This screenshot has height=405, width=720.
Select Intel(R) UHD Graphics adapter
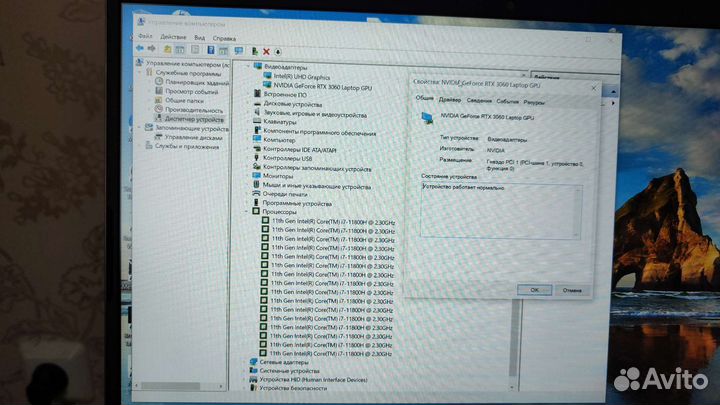pyautogui.click(x=304, y=76)
